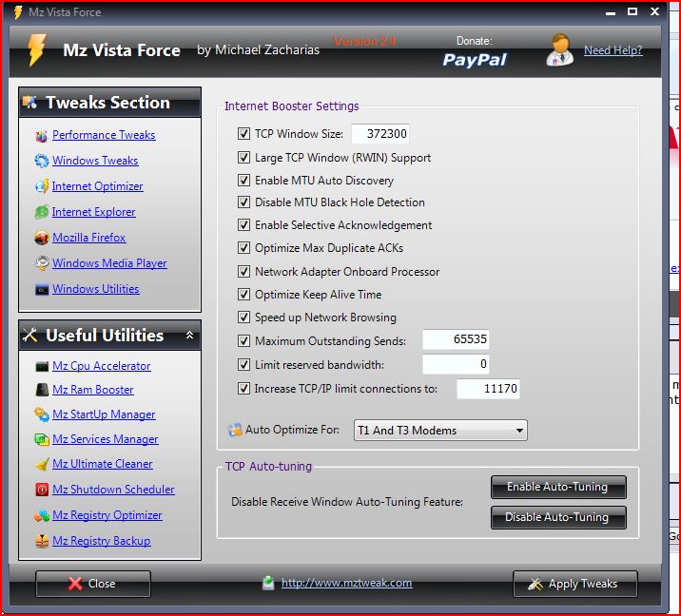Click the help doctor icon
The image size is (681, 616).
(559, 50)
